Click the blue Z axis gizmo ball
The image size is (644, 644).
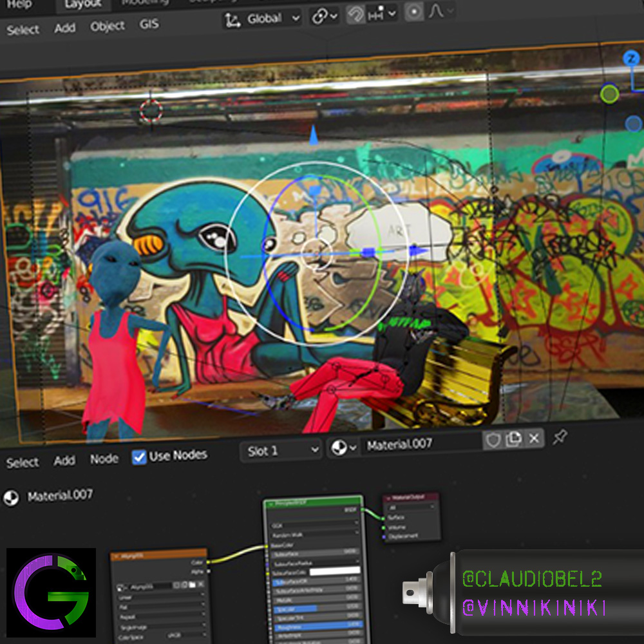[x=631, y=59]
